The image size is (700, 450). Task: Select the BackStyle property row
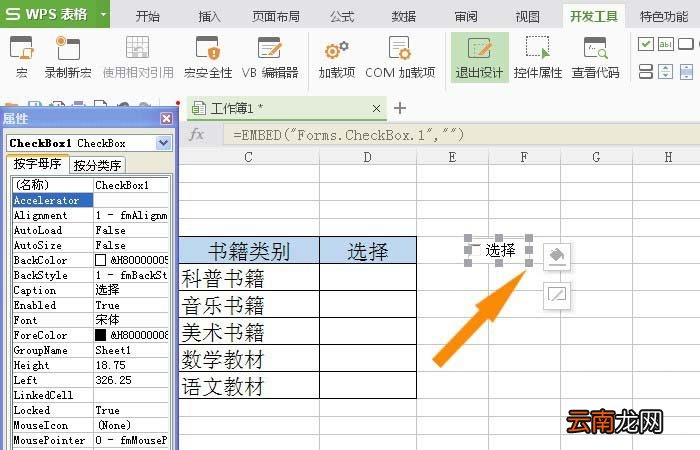coord(91,275)
